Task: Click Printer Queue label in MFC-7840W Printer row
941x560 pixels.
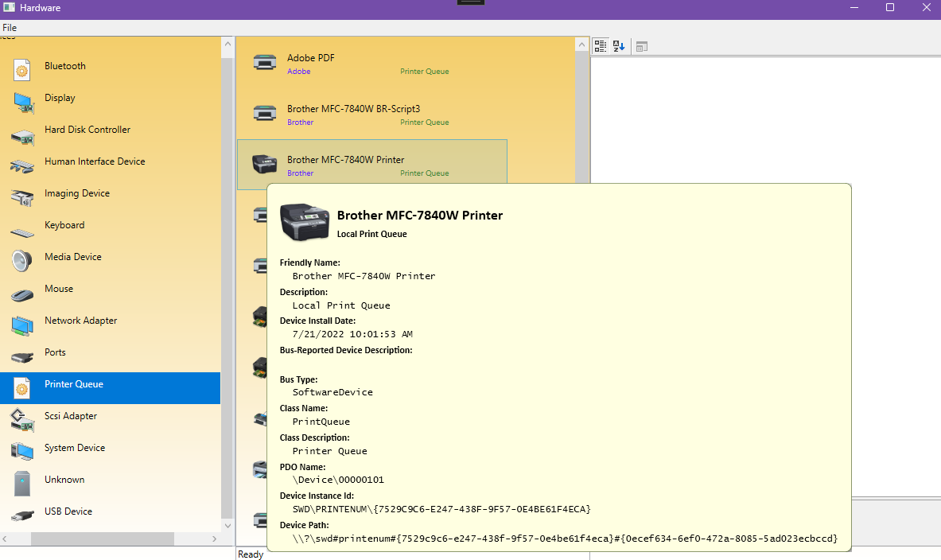Action: (424, 173)
